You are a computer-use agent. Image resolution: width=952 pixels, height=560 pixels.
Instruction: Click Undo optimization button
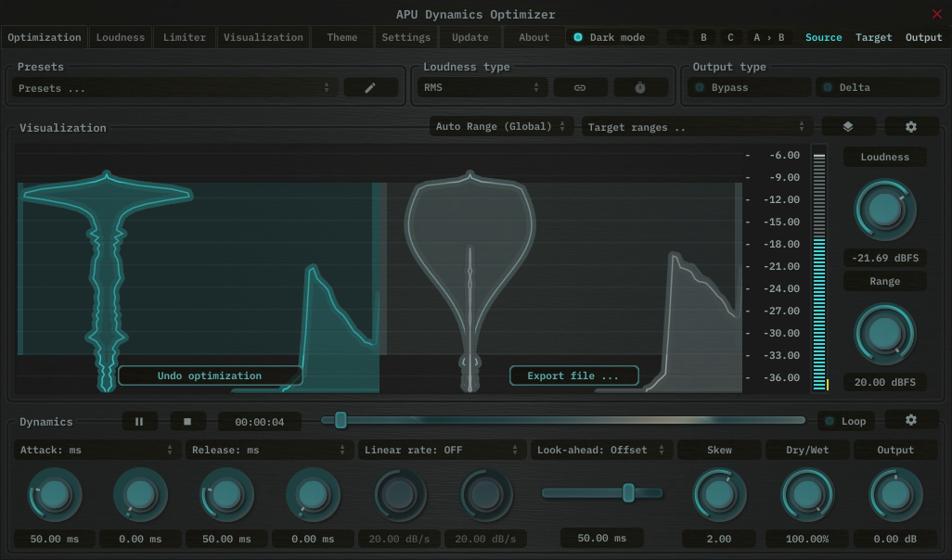tap(210, 375)
